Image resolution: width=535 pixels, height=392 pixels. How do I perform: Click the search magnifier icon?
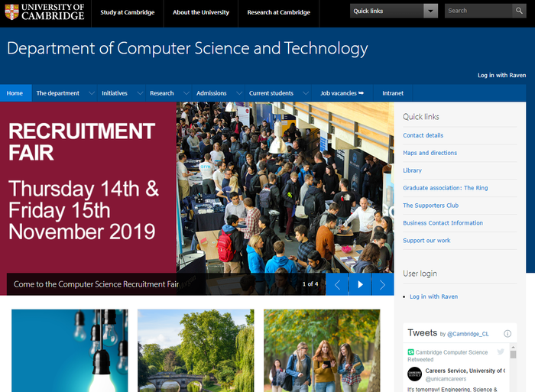(519, 11)
